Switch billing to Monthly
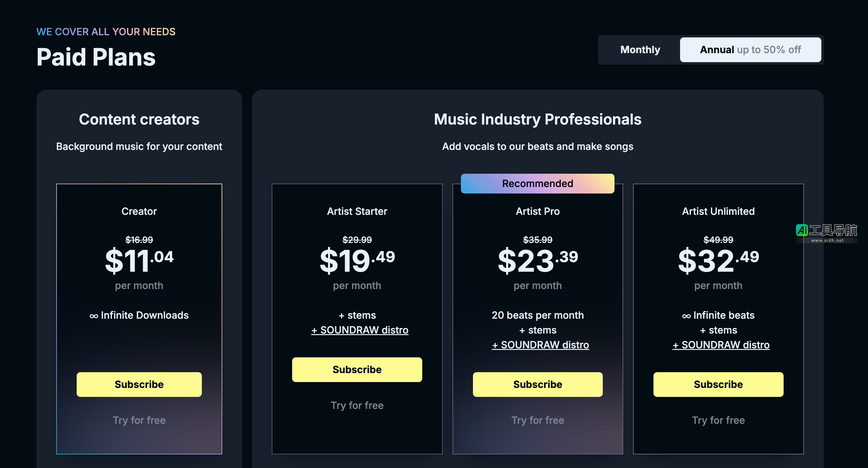The image size is (868, 468). click(640, 50)
